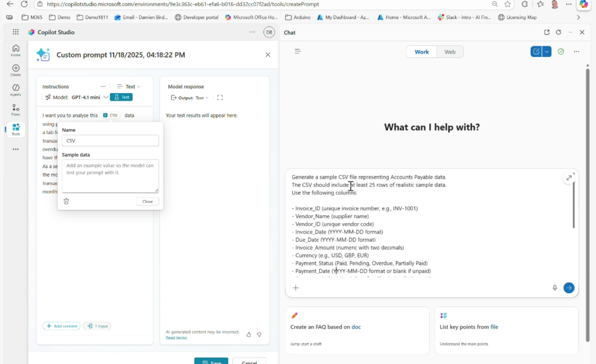The image size is (596, 364).
Task: Open the Copilot sidebar icon in browser
Action: (583, 4)
